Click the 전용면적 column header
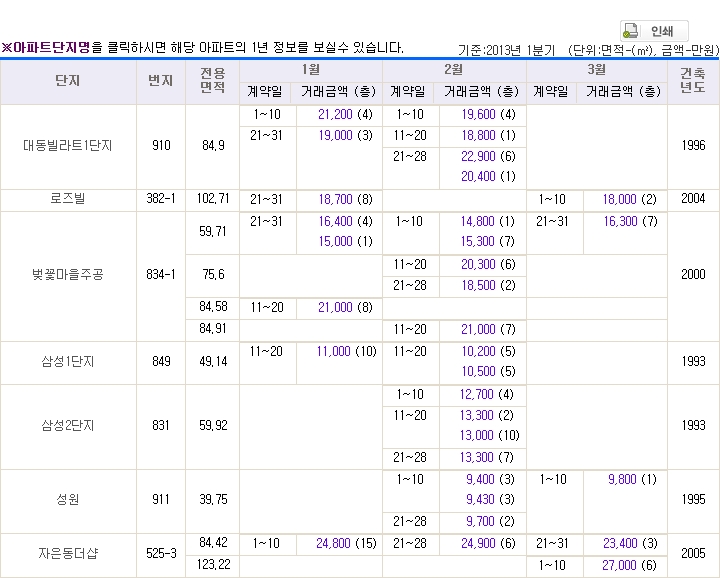The height and width of the screenshot is (578, 720). (x=213, y=80)
